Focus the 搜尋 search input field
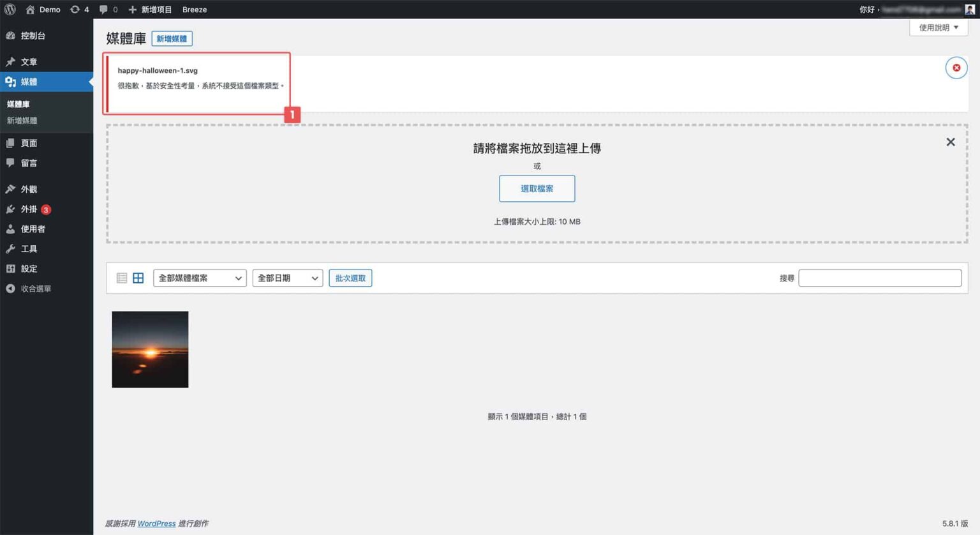 click(880, 278)
